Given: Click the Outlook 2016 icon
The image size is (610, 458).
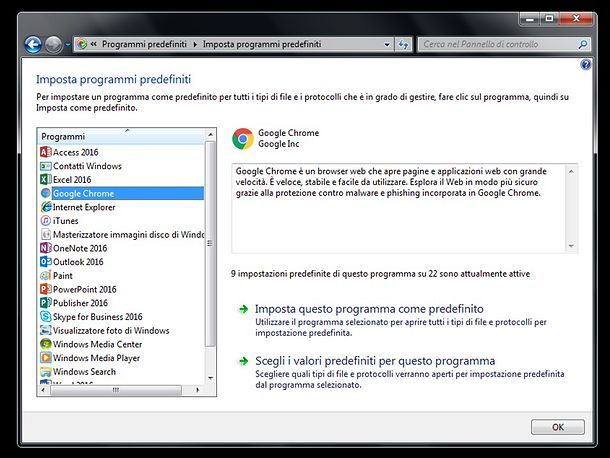Looking at the screenshot, I should pyautogui.click(x=46, y=261).
